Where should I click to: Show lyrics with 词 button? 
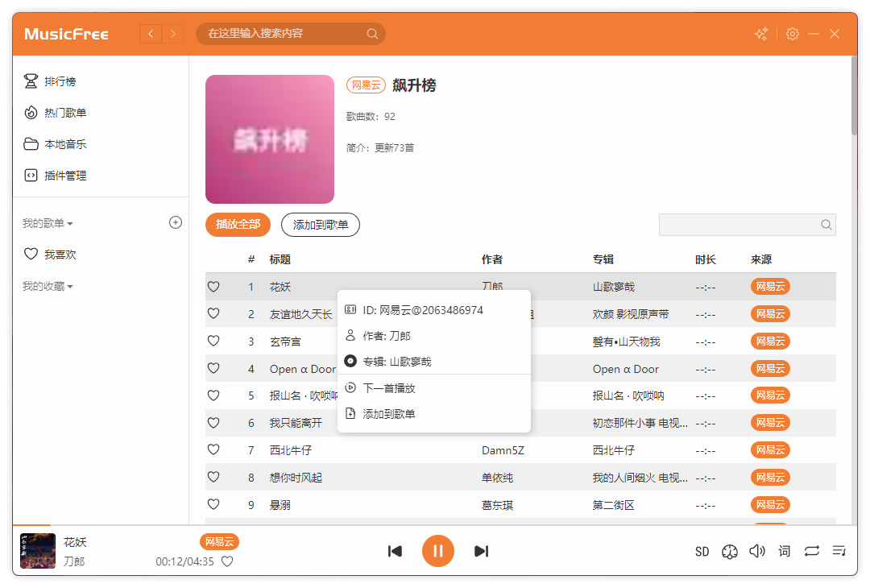point(784,551)
